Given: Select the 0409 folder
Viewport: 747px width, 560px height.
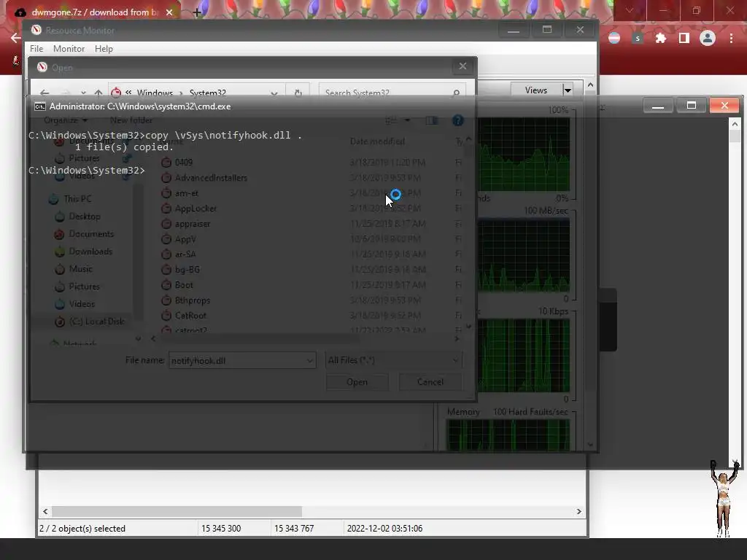Looking at the screenshot, I should [x=184, y=163].
